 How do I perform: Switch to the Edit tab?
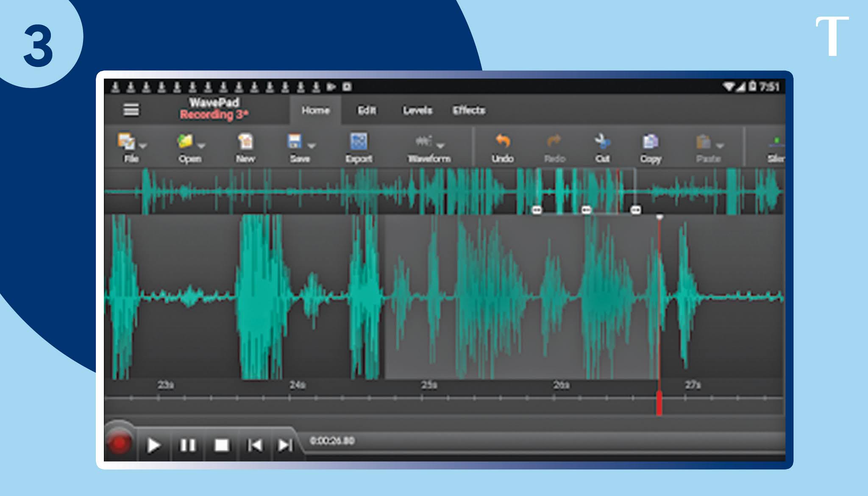(x=367, y=110)
